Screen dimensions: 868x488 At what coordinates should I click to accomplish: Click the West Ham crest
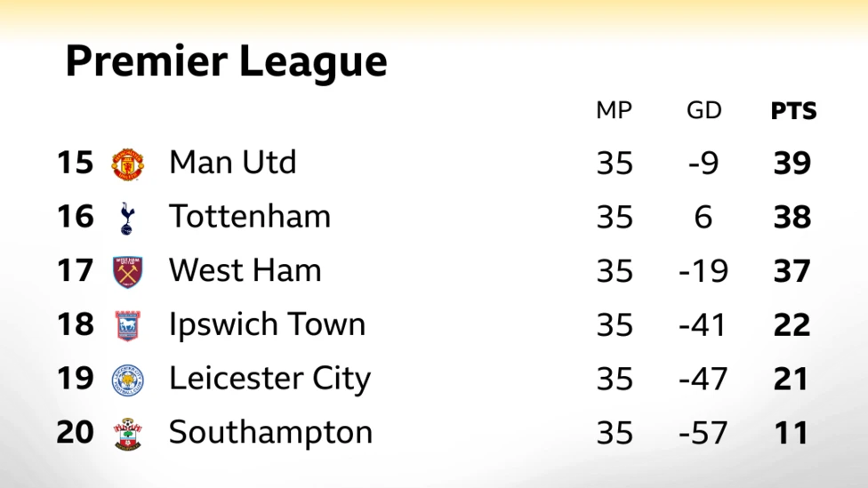[128, 272]
